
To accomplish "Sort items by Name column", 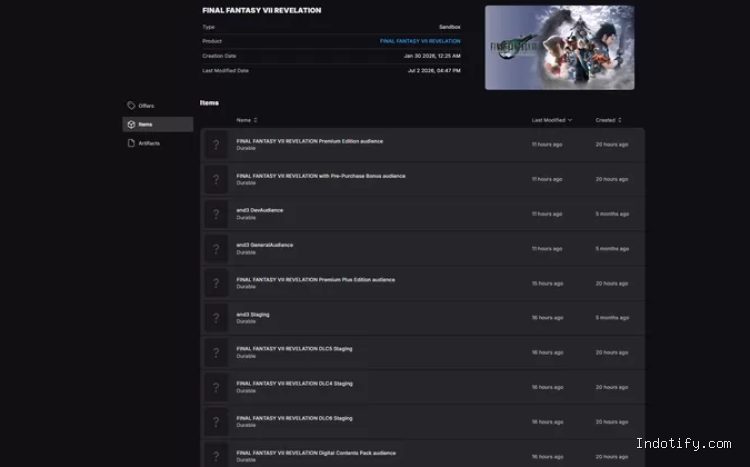I will click(x=247, y=120).
